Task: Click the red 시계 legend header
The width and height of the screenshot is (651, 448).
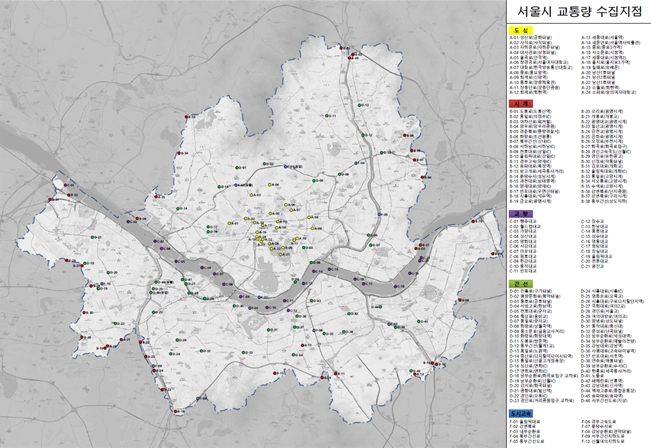Action: 520,103
